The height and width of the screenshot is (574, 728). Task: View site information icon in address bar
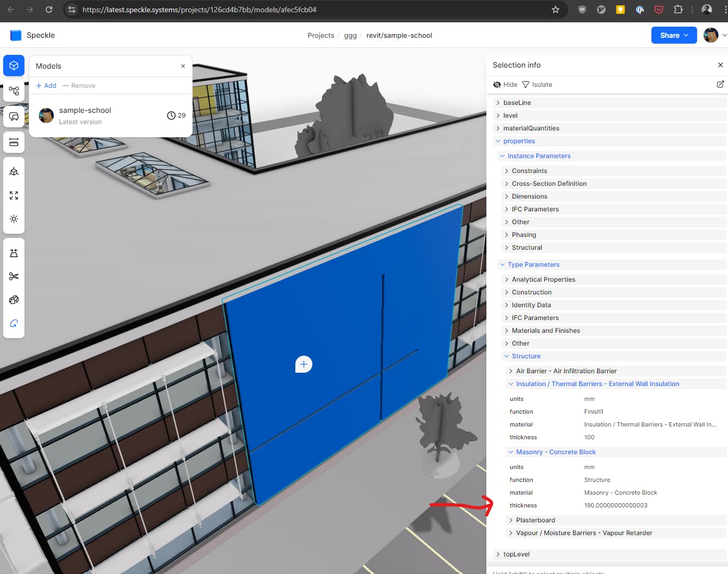pos(72,10)
